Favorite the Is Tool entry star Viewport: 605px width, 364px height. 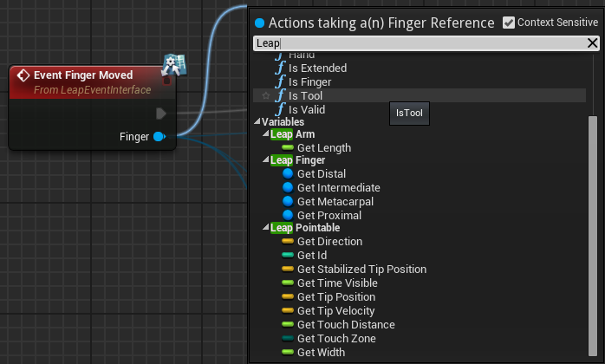tap(265, 95)
